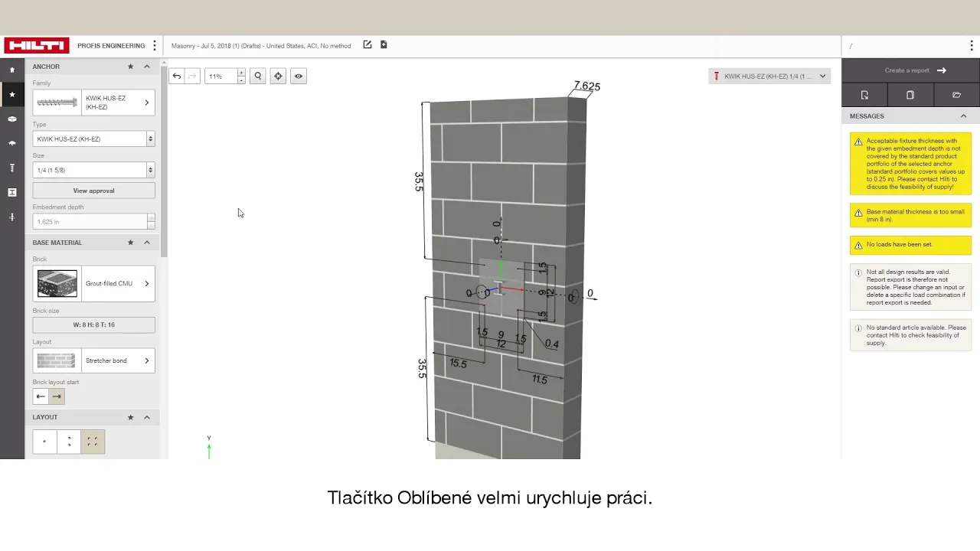Image resolution: width=980 pixels, height=551 pixels.
Task: Open the favorites star sidebar tab
Action: point(12,94)
